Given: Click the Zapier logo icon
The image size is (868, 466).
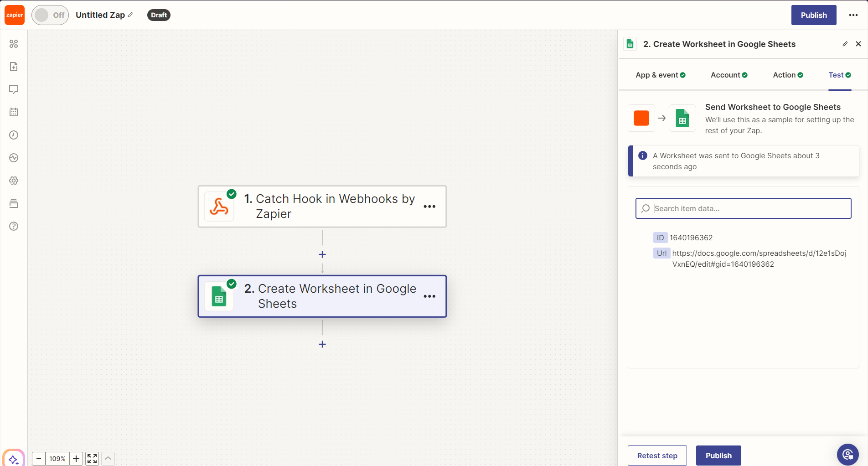Looking at the screenshot, I should point(15,15).
